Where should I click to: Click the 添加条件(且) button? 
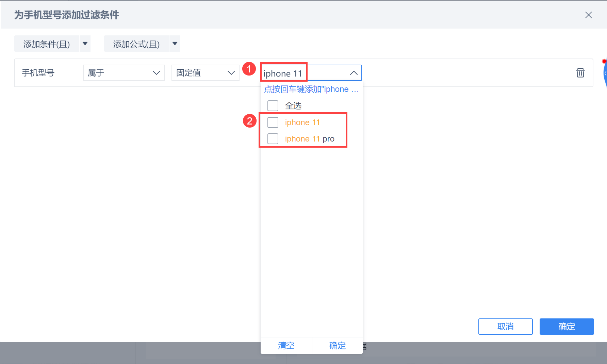(47, 44)
